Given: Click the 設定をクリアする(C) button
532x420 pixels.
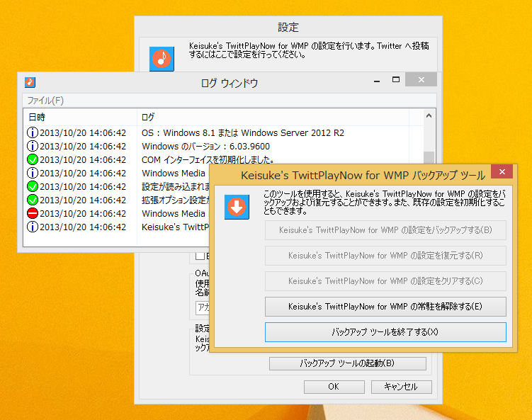Looking at the screenshot, I should [x=385, y=281].
